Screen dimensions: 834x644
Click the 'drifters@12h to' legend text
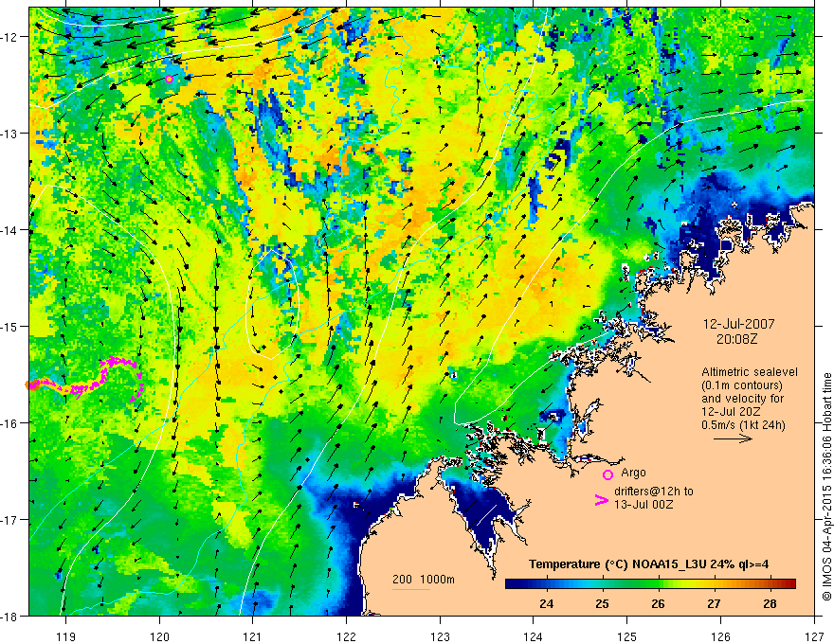[x=654, y=492]
